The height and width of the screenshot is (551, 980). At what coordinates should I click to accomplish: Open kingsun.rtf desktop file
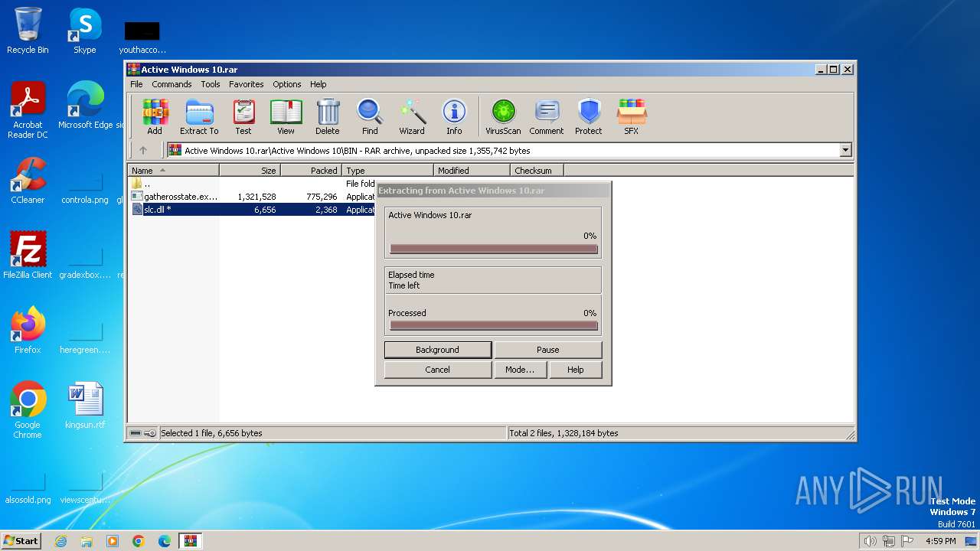[85, 406]
